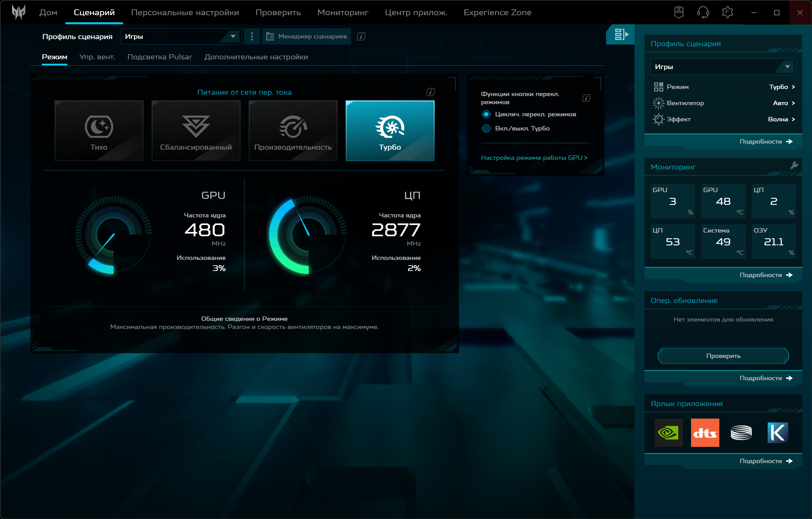The image size is (812, 519).
Task: Select Turbo on/off radio option
Action: click(x=486, y=128)
